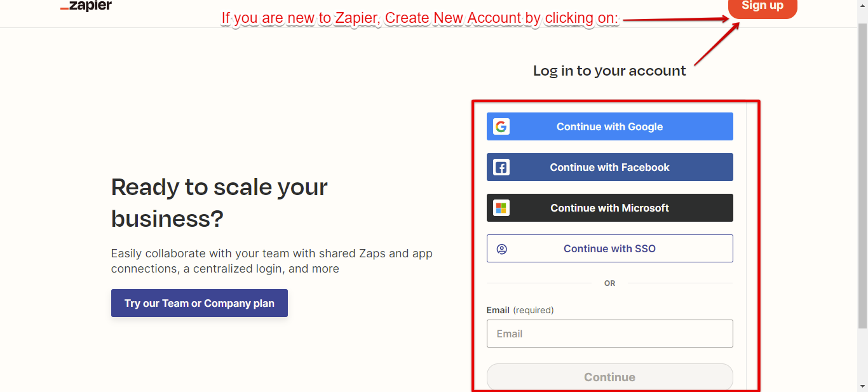Click the Microsoft four-color logo icon

coord(501,208)
